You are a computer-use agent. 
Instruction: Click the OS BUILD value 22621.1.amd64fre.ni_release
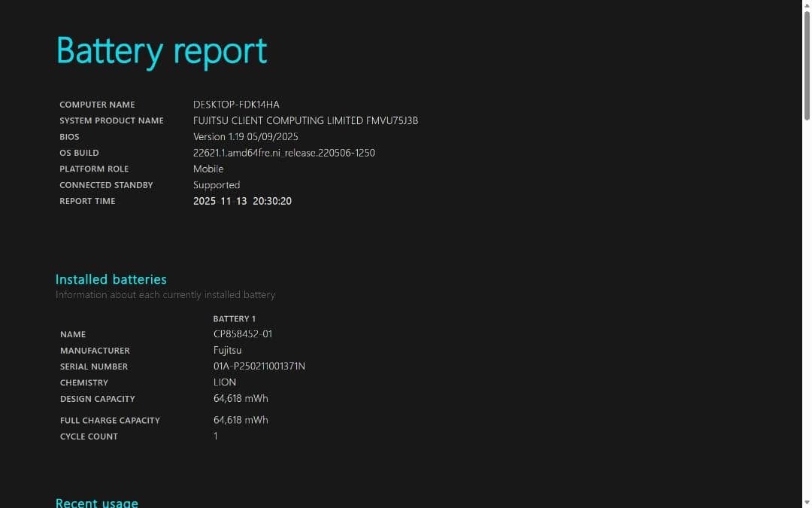pyautogui.click(x=284, y=153)
